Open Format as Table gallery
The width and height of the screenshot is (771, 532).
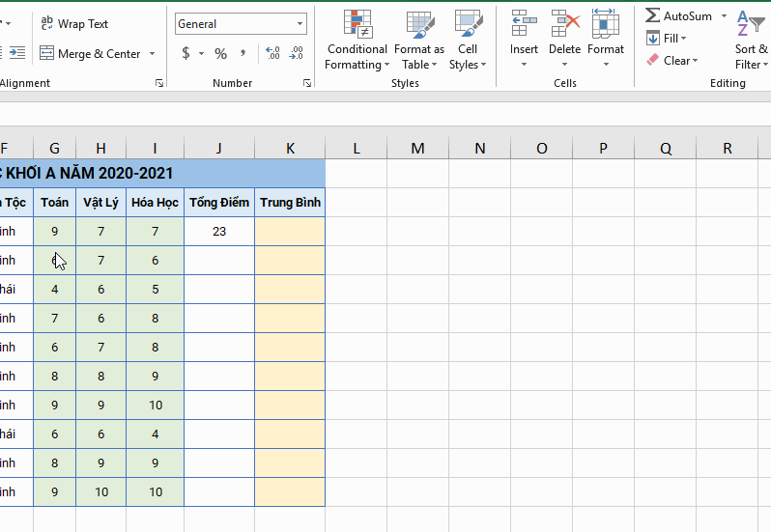click(x=419, y=41)
